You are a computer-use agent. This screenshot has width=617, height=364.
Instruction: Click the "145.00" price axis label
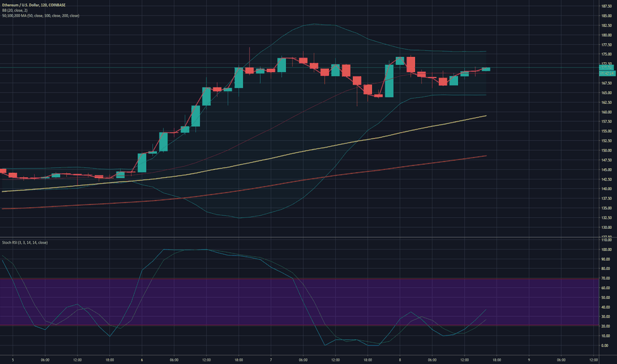(x=606, y=169)
